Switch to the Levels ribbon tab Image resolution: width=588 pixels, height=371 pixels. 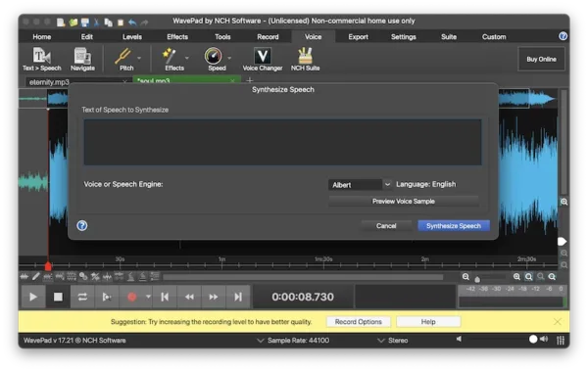click(x=132, y=37)
